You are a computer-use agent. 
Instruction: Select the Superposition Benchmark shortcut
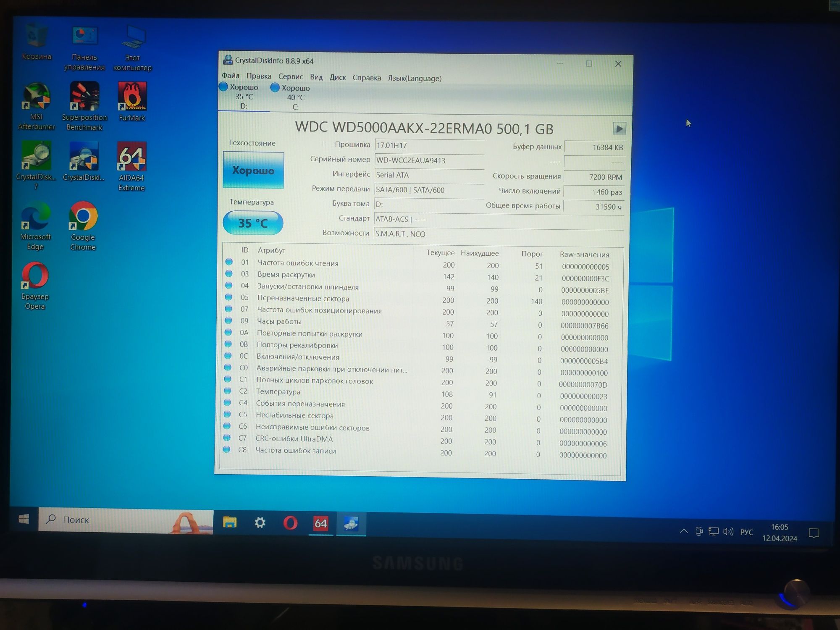click(x=84, y=106)
